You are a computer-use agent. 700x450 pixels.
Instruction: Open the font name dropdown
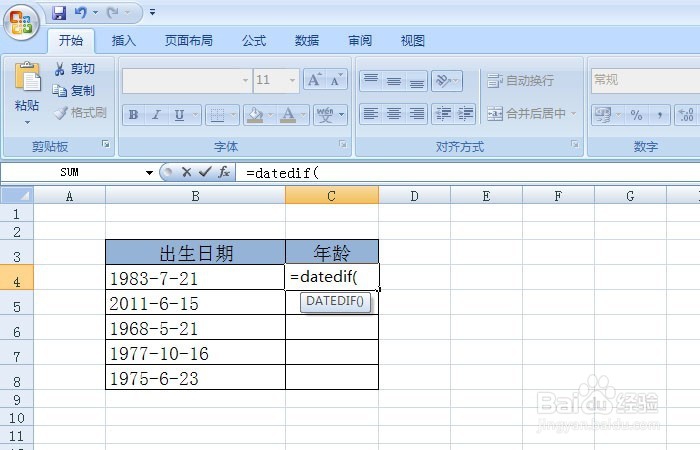pyautogui.click(x=245, y=81)
